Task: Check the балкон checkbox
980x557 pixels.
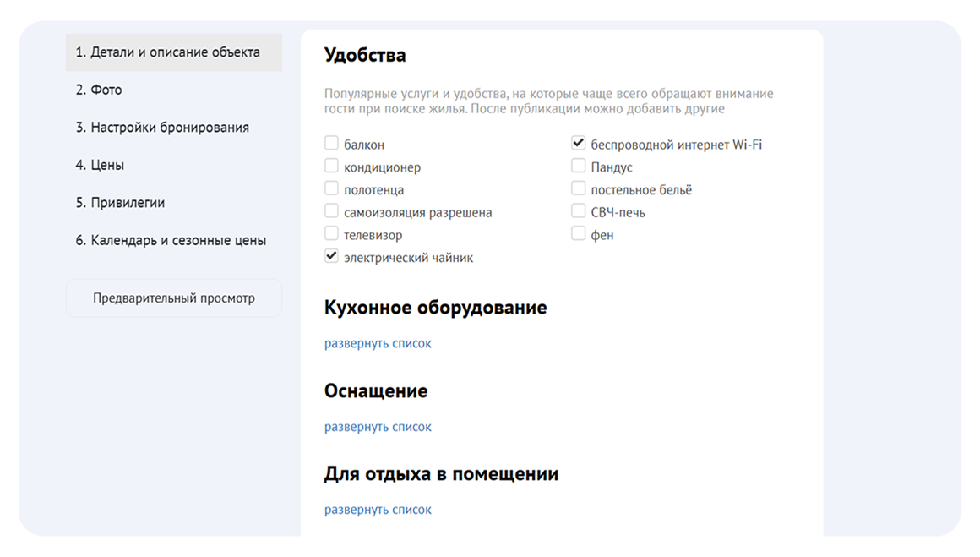Action: click(331, 144)
